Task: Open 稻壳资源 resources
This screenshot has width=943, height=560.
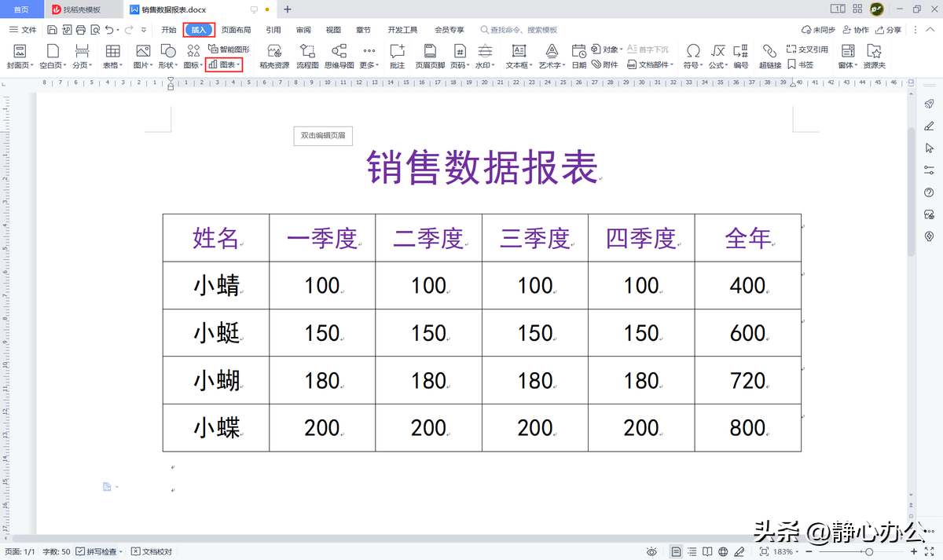Action: pyautogui.click(x=274, y=57)
